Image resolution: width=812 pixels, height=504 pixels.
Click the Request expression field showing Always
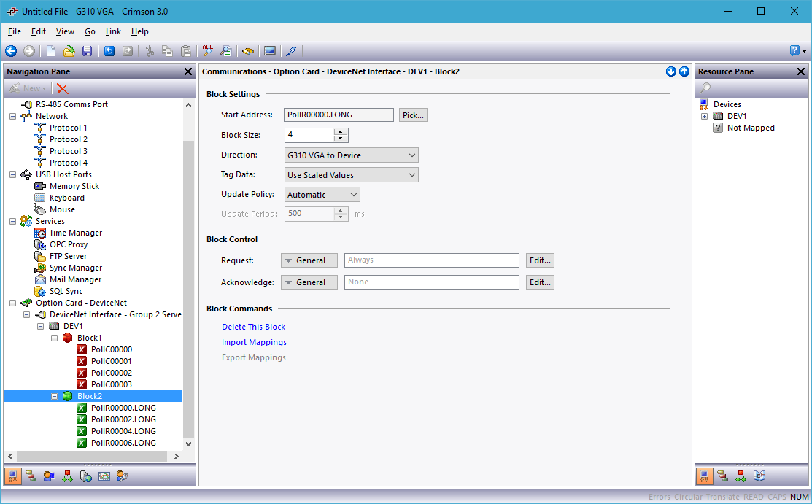[432, 260]
